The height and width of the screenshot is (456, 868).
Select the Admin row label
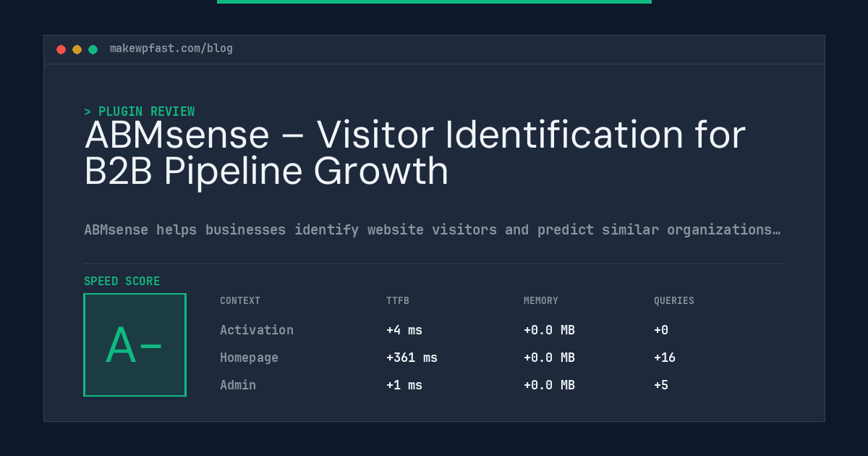pos(238,385)
